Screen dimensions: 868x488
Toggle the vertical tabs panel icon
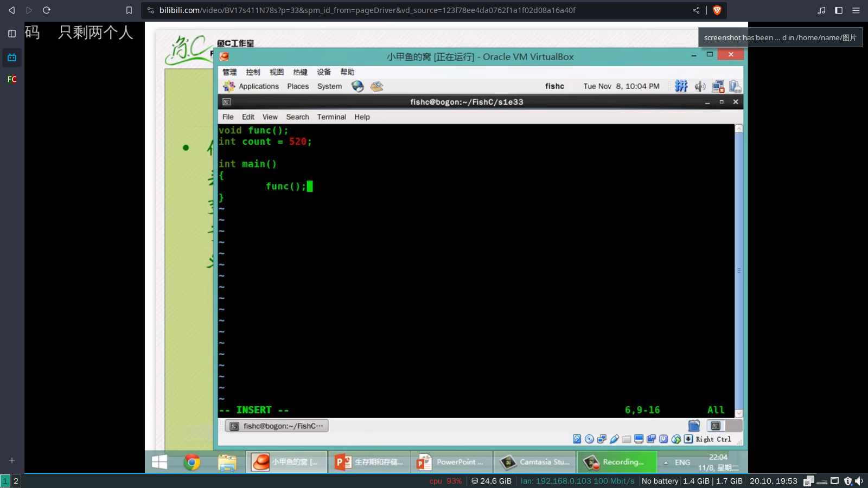(x=12, y=34)
